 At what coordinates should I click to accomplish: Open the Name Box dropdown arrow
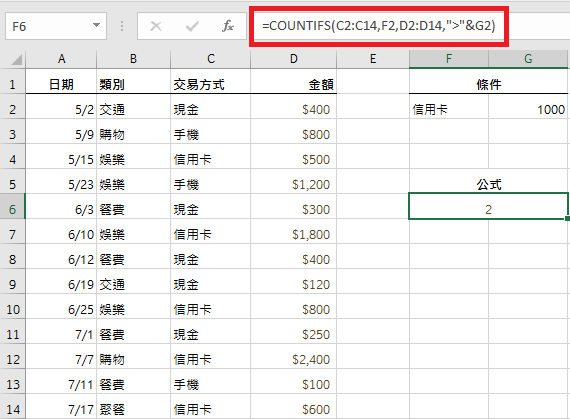point(96,25)
